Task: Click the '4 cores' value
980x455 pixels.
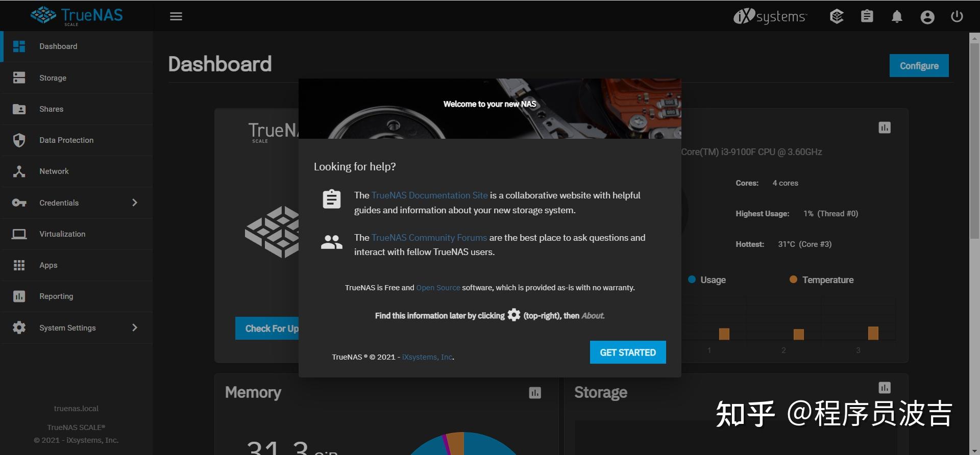Action: point(785,183)
